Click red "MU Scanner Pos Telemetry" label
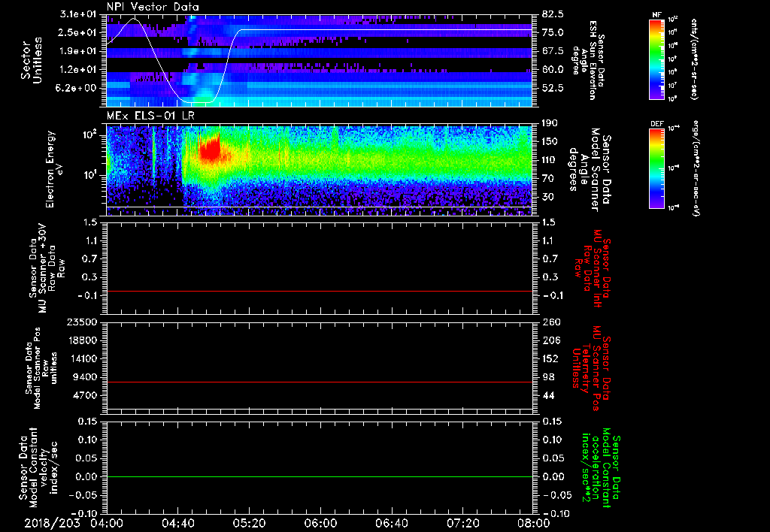 pyautogui.click(x=591, y=367)
